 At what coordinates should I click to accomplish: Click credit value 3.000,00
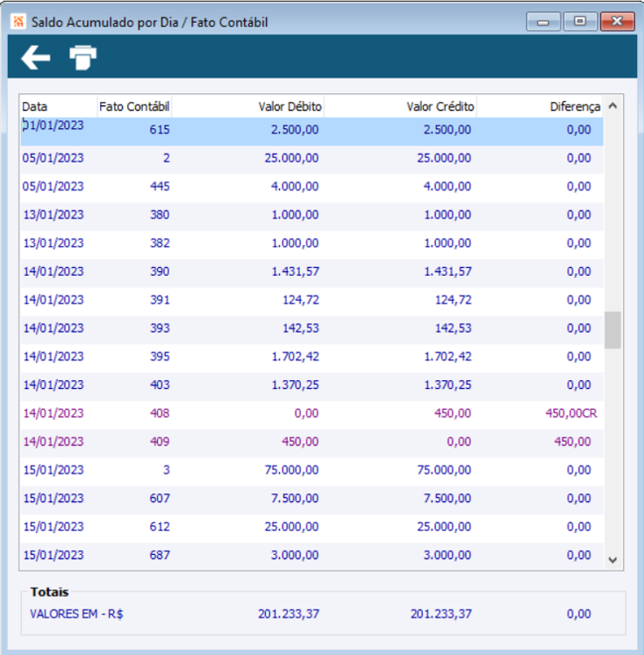pos(447,555)
